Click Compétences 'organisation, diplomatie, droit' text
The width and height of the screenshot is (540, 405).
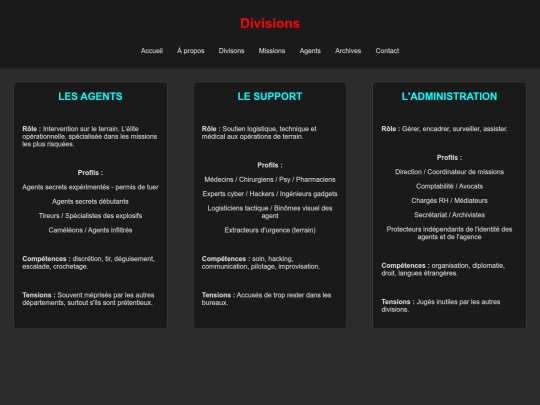click(443, 270)
